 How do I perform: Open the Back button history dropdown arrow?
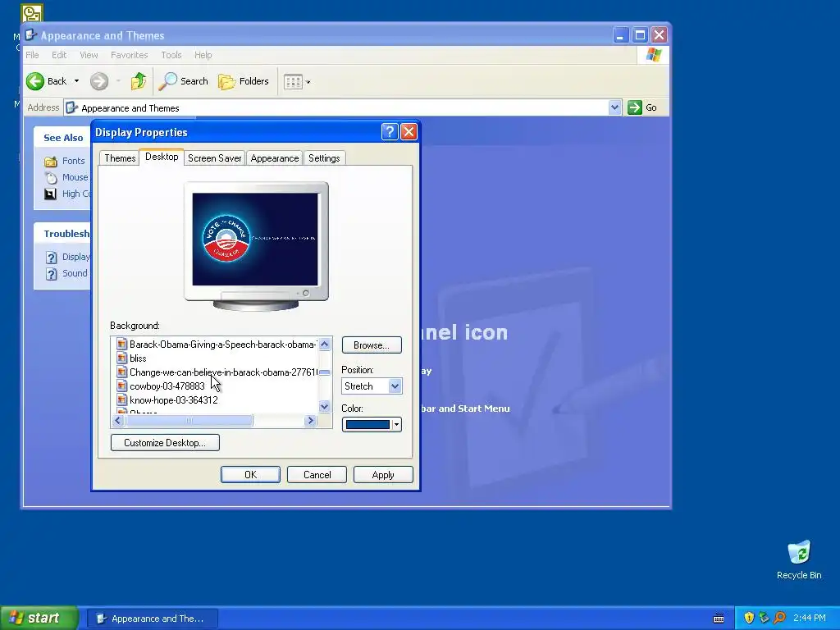pos(76,81)
